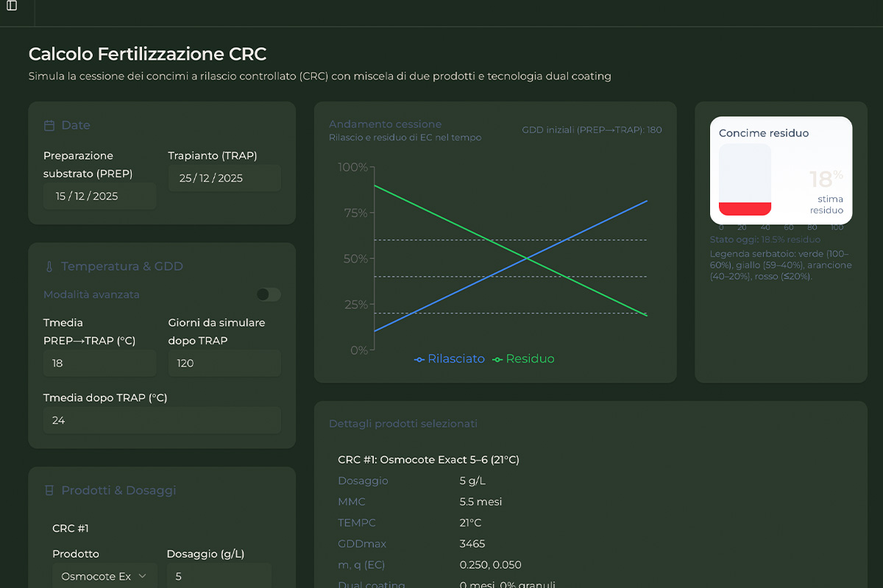The width and height of the screenshot is (883, 588).
Task: Click the blue Rilasciato legend marker
Action: pyautogui.click(x=419, y=359)
